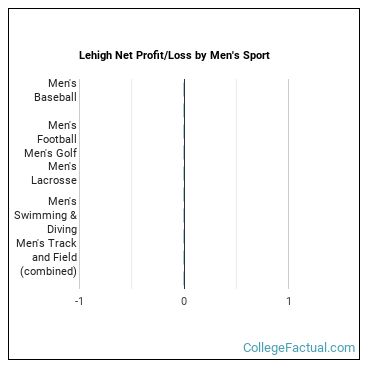Select the Men's Football axis label

[57, 132]
